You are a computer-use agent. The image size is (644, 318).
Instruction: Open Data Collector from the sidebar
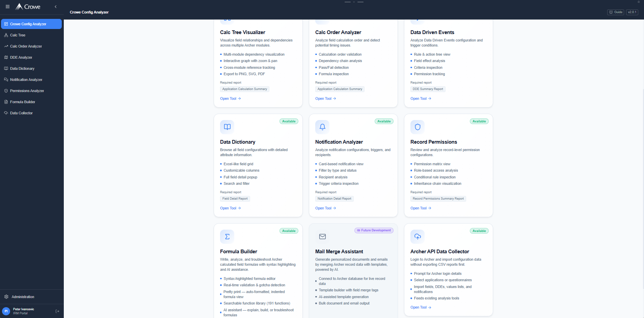[x=31, y=113]
